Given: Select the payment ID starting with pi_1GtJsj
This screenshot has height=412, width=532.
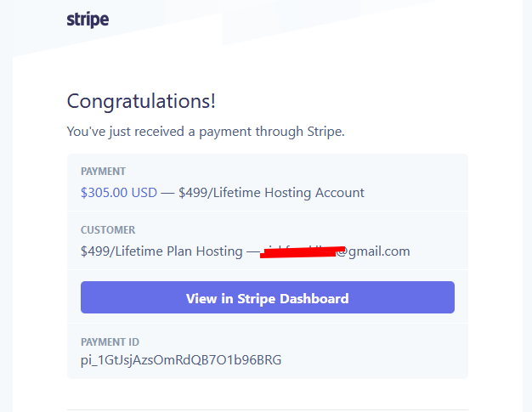Looking at the screenshot, I should click(x=181, y=360).
